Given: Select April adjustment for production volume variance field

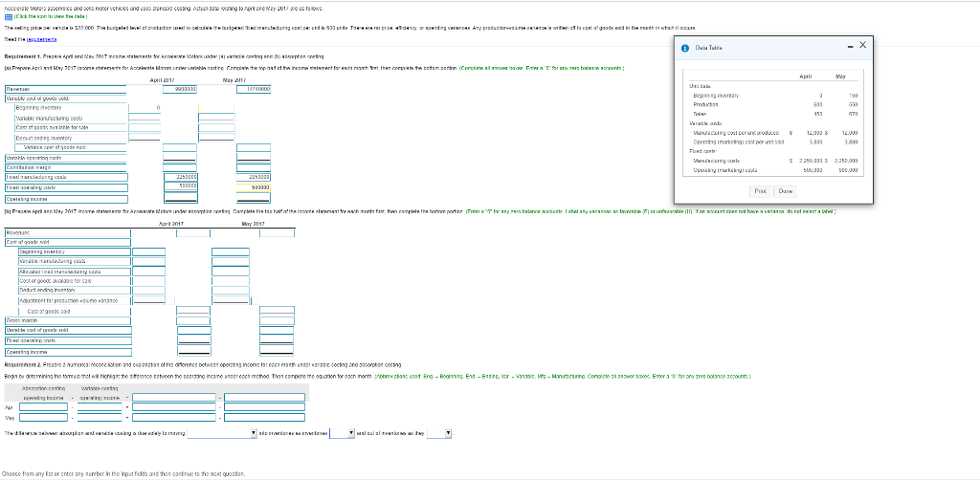Looking at the screenshot, I should point(148,301).
